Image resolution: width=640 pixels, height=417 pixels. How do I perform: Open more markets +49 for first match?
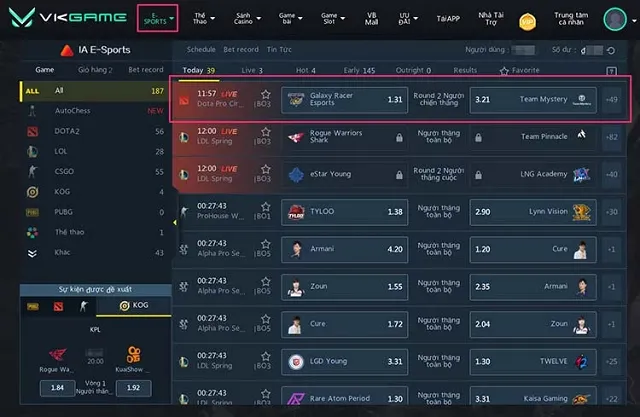coord(611,99)
